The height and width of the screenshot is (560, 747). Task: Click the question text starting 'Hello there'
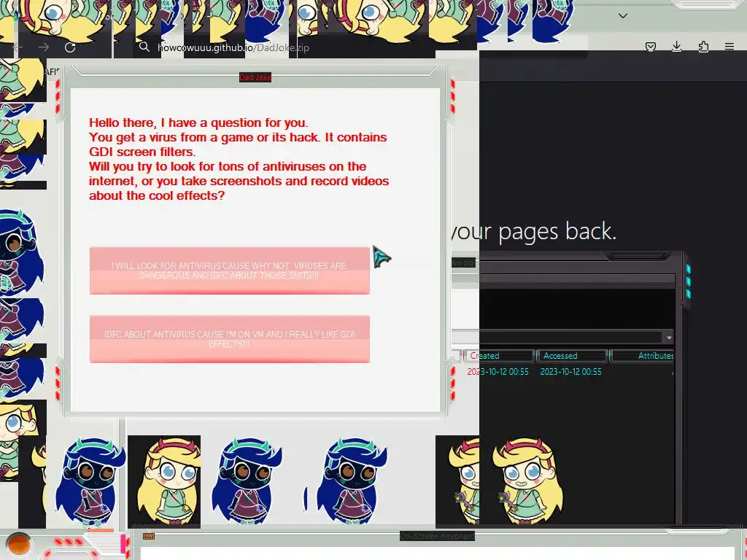(239, 159)
